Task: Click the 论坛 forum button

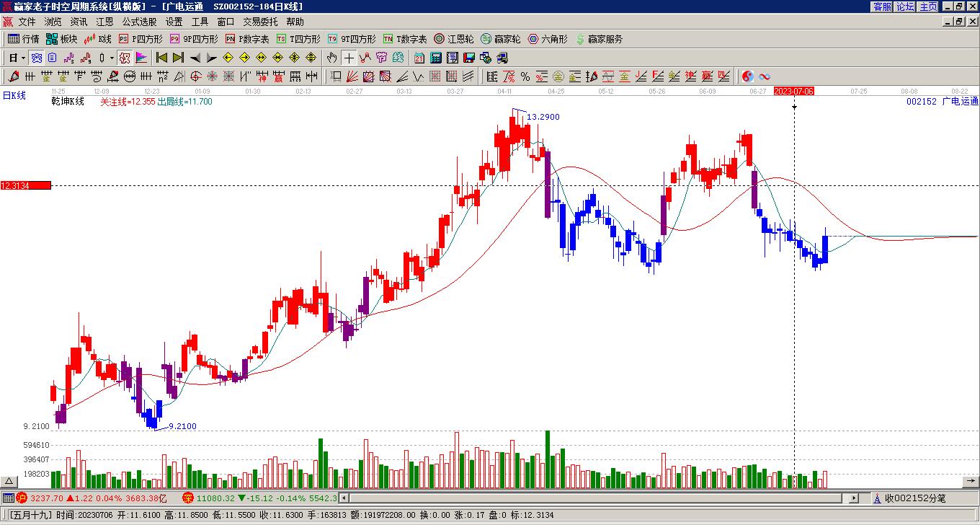Action: tap(905, 6)
